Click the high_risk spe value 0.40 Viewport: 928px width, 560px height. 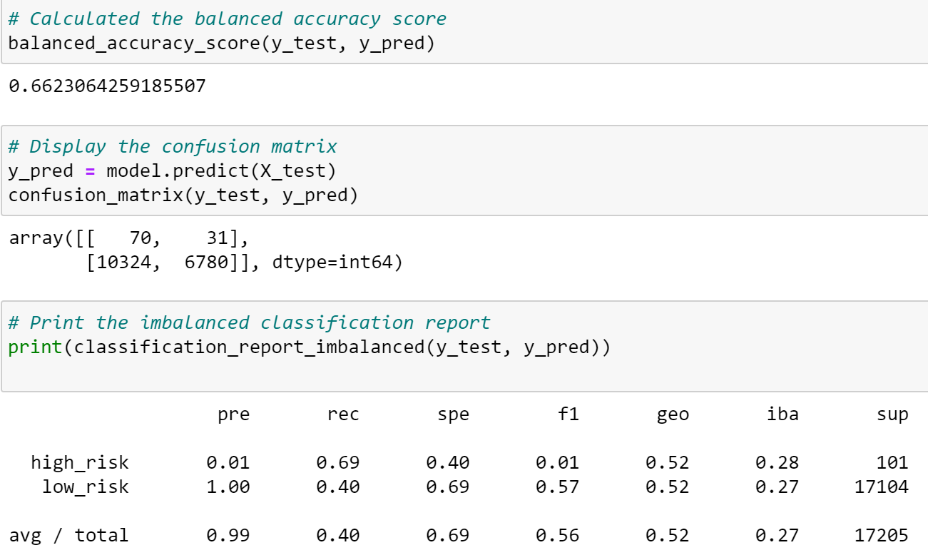click(448, 463)
